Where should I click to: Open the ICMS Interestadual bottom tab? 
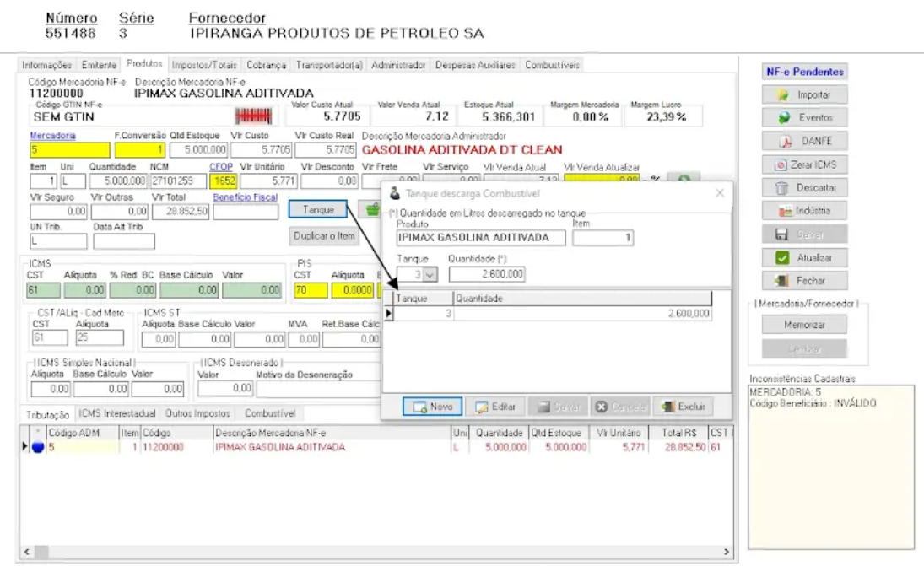(x=117, y=413)
